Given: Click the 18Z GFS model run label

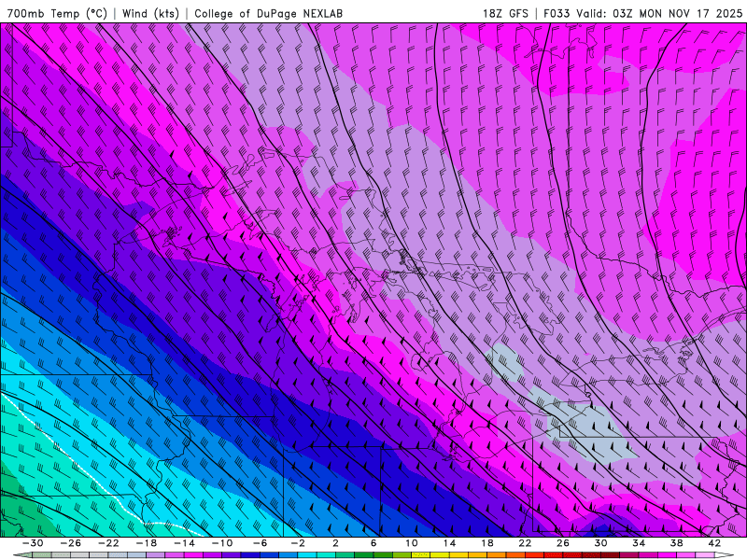Looking at the screenshot, I should point(505,14).
